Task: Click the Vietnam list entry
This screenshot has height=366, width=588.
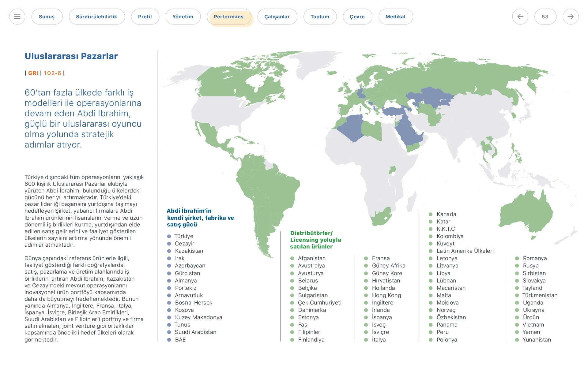Action: click(533, 325)
